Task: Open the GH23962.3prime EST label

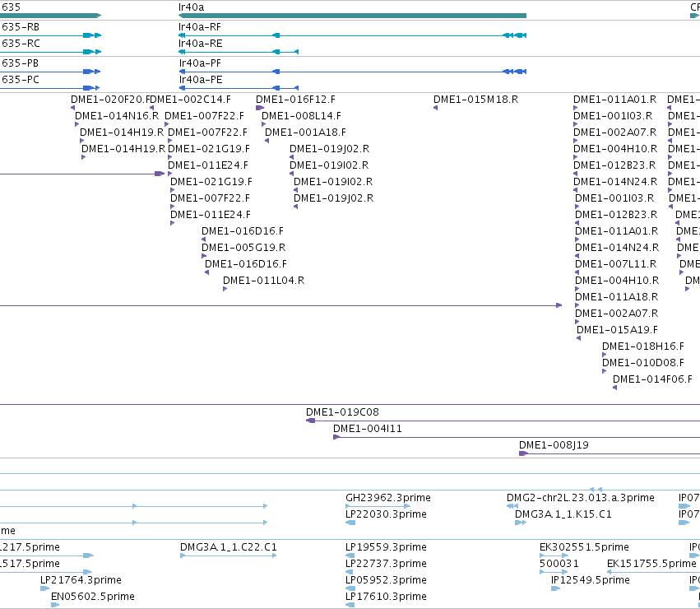Action: pos(388,498)
